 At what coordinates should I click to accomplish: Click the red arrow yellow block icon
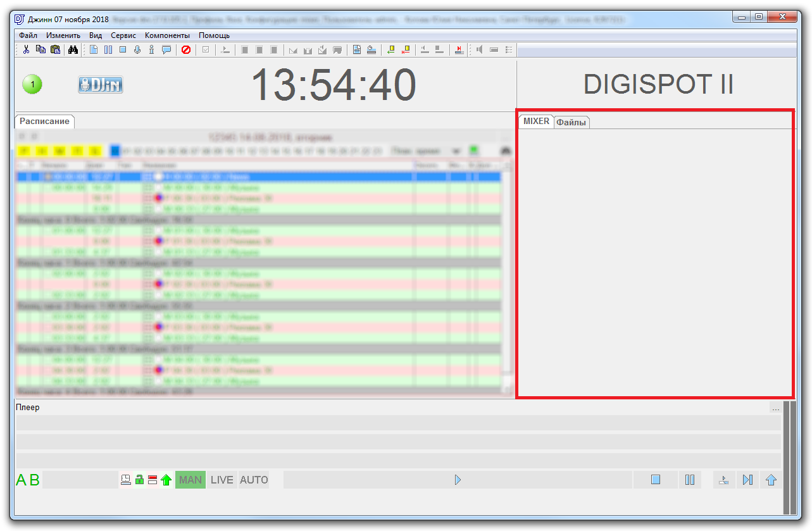(x=406, y=49)
